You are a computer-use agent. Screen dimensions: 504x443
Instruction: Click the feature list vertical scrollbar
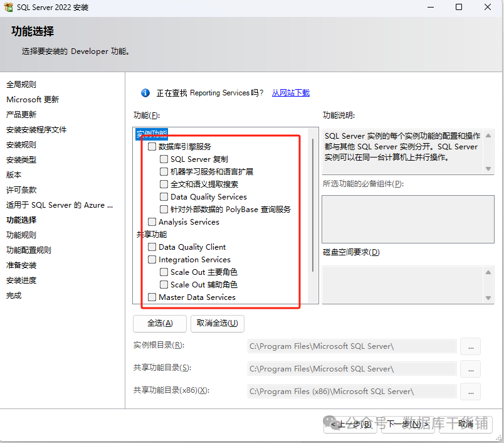(313, 205)
